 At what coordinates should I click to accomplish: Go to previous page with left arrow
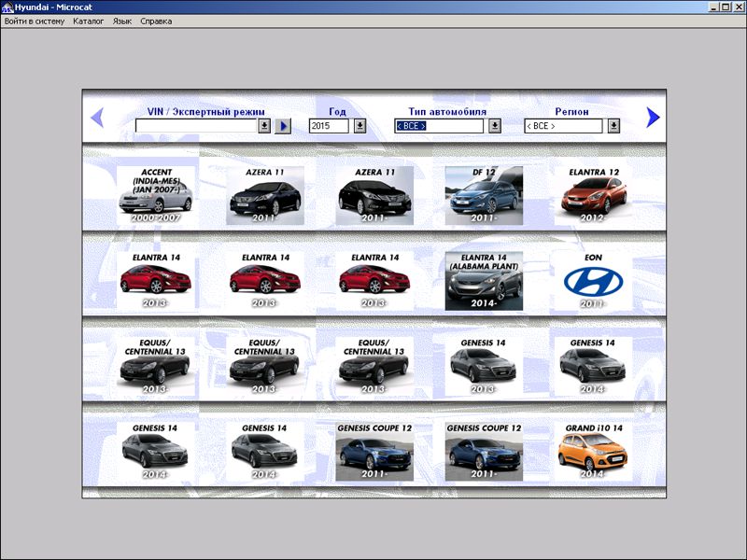point(97,118)
